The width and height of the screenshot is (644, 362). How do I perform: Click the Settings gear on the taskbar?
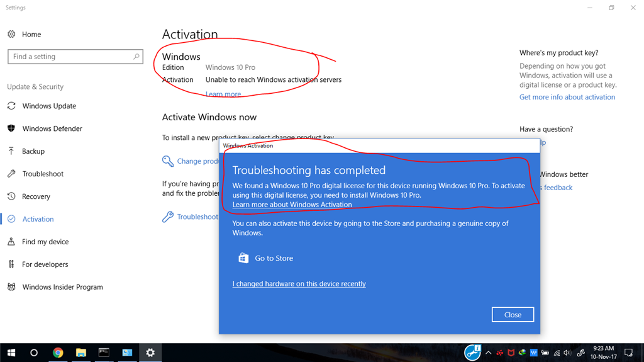pyautogui.click(x=150, y=353)
